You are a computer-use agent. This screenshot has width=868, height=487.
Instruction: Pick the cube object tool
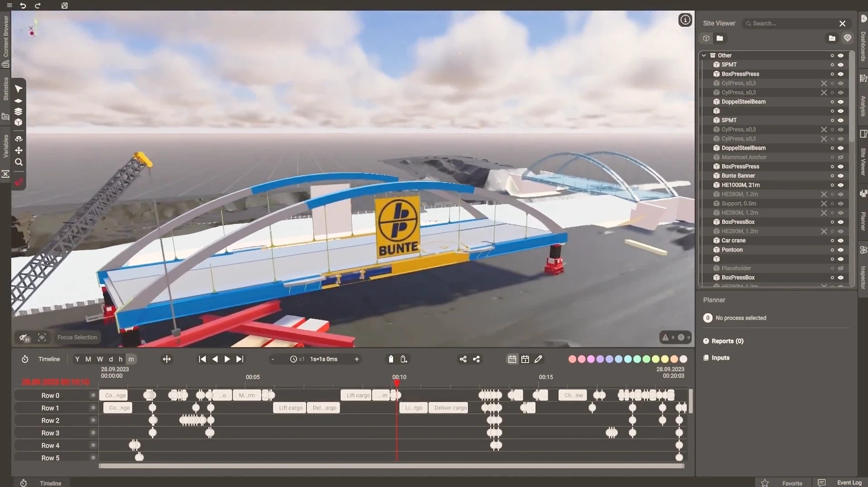tap(18, 122)
